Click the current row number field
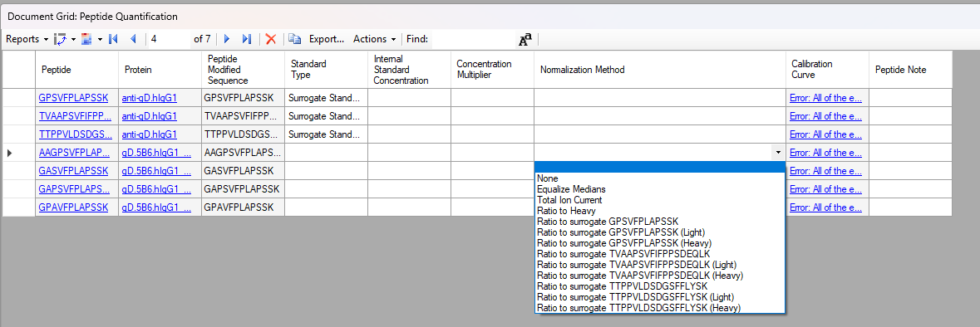This screenshot has height=327, width=980. pos(169,39)
